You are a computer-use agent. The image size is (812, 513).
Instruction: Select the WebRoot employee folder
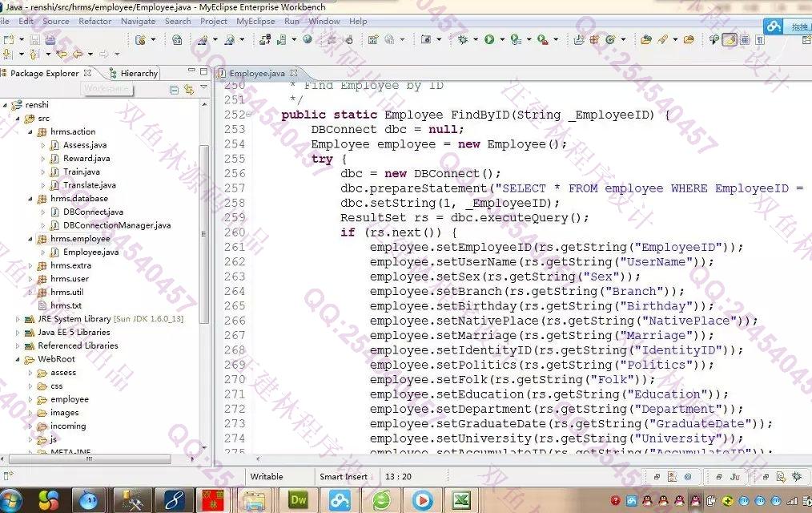pyautogui.click(x=70, y=399)
